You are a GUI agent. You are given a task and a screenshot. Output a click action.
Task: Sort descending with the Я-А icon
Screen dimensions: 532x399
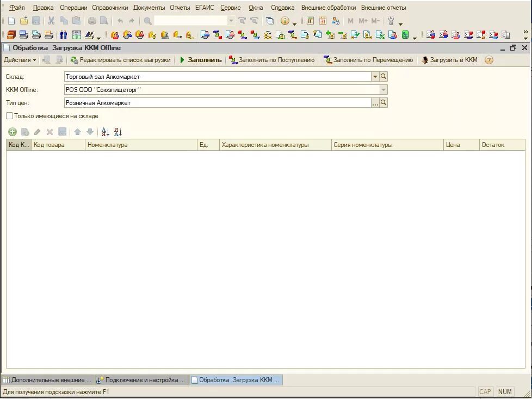(x=118, y=132)
